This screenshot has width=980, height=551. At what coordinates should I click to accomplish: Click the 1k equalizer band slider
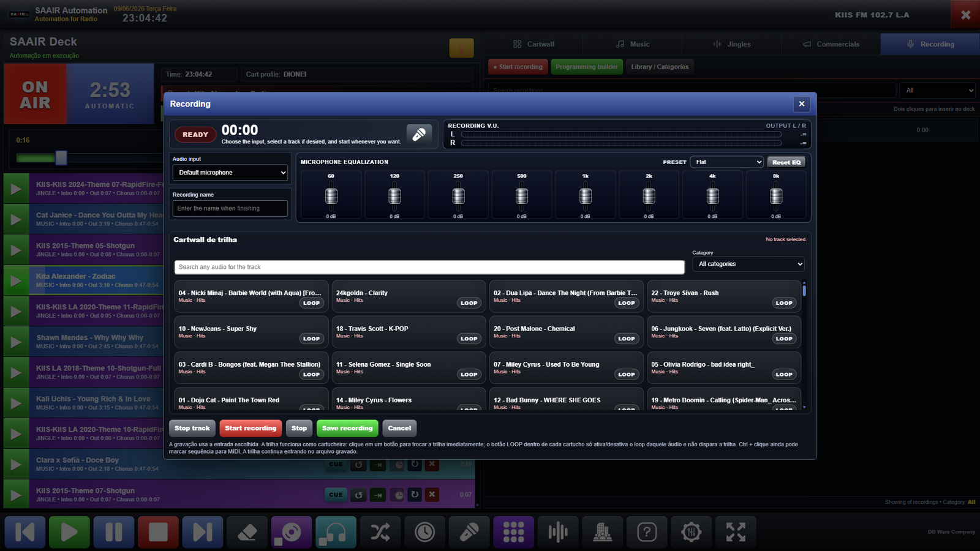click(586, 196)
